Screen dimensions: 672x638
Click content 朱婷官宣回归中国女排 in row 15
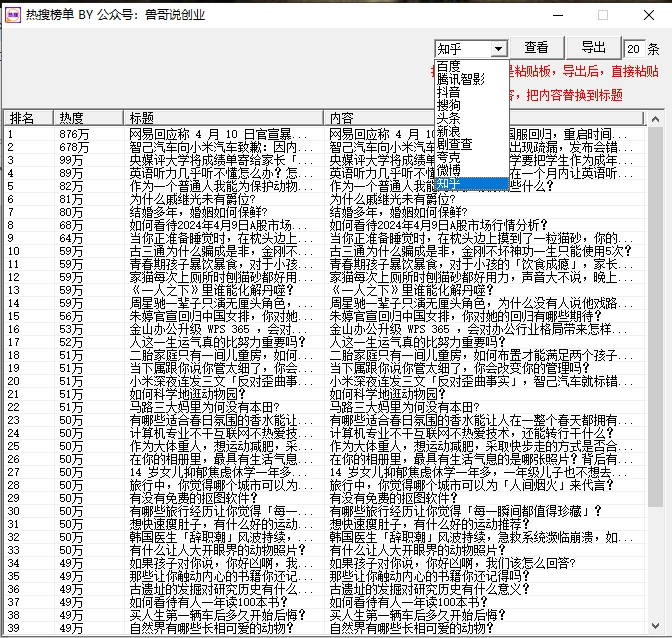pyautogui.click(x=465, y=317)
